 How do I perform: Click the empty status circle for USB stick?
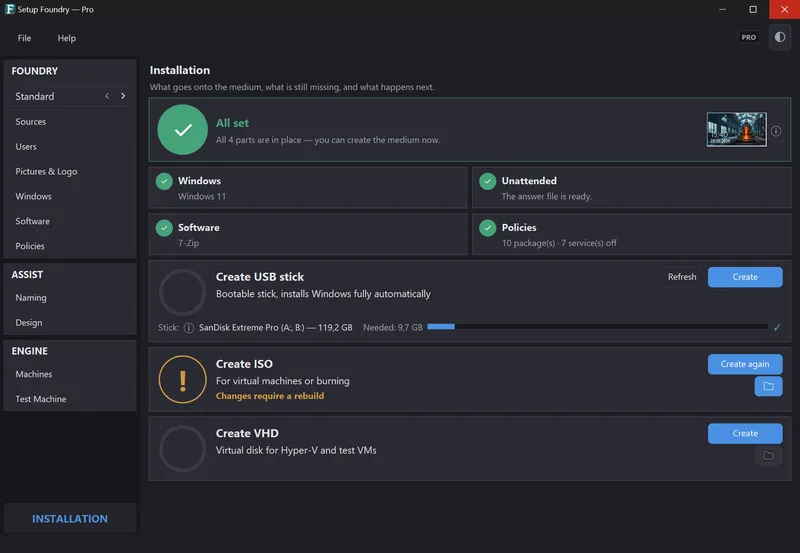click(183, 292)
